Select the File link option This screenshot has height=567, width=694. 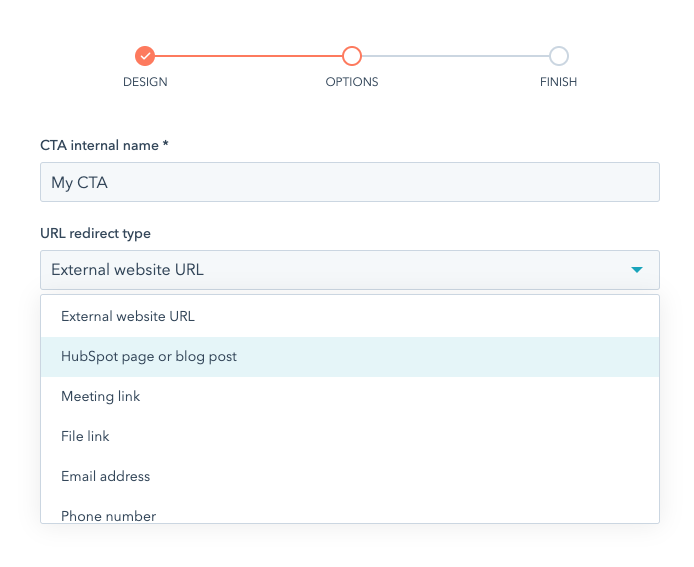pyautogui.click(x=85, y=437)
